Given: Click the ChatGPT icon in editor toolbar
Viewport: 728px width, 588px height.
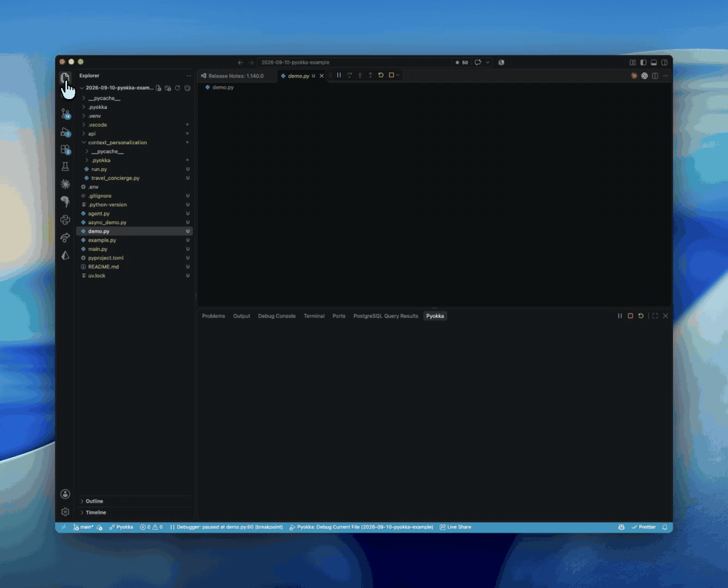Looking at the screenshot, I should pos(644,76).
